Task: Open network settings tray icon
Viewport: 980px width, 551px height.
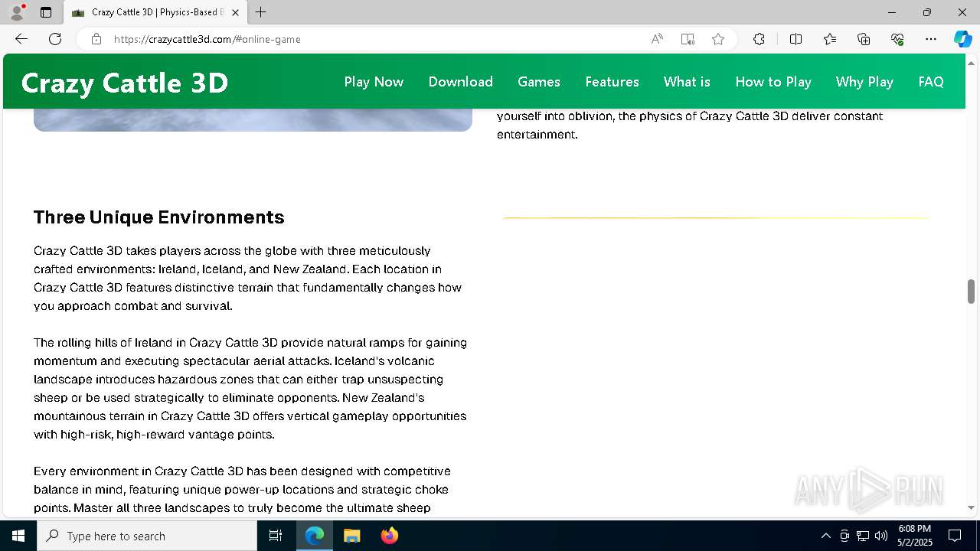Action: [863, 536]
